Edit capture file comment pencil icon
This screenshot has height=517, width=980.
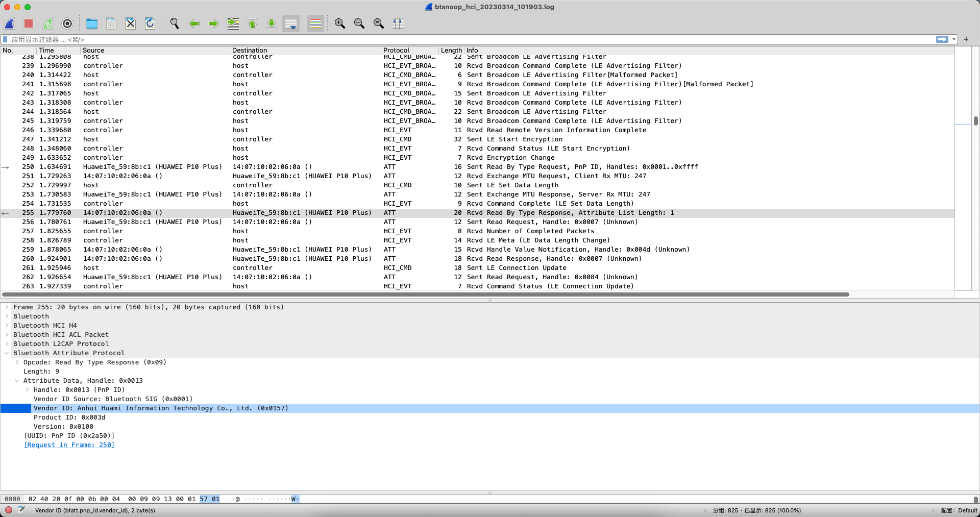[21, 510]
